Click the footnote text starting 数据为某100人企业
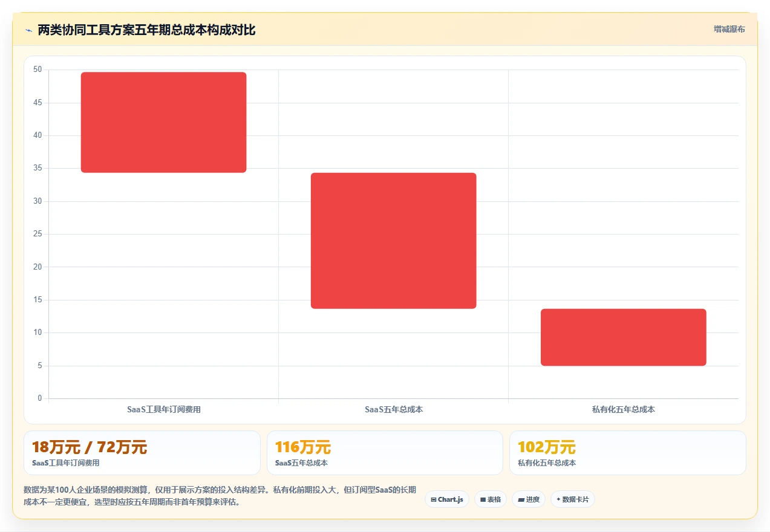Viewport: 770px width, 532px height. tap(220, 496)
